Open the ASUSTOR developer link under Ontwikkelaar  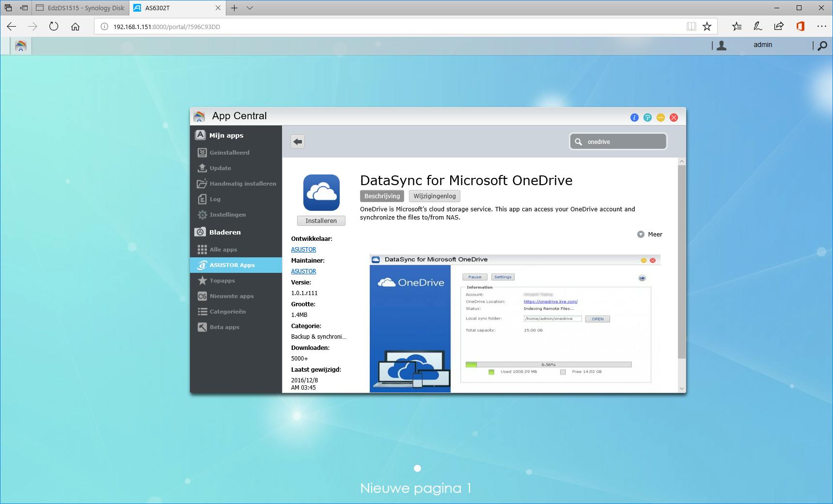pyautogui.click(x=303, y=250)
